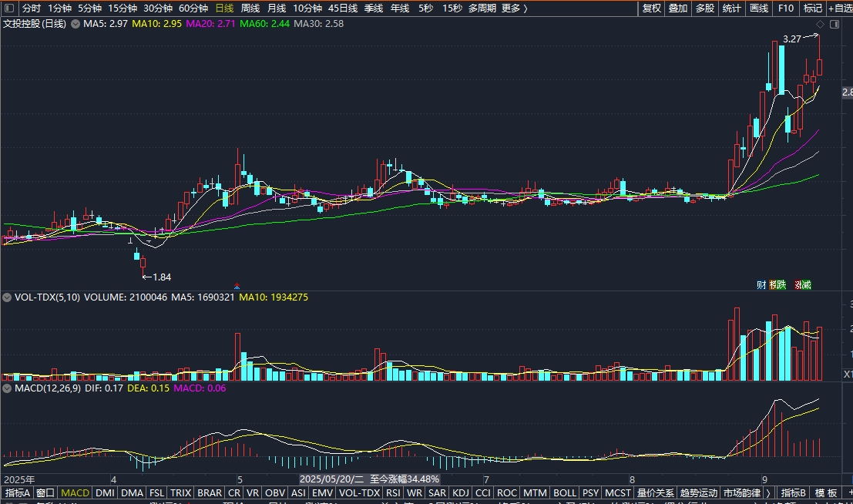The image size is (853, 504).
Task: Select the 10分钟 period
Action: point(307,8)
